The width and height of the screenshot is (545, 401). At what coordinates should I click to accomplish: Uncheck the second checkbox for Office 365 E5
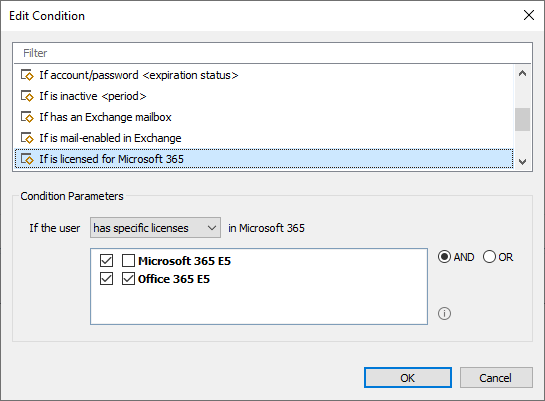(x=128, y=279)
